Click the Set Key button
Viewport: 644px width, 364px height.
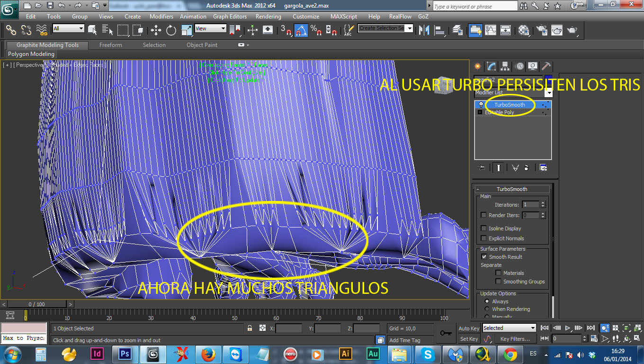coord(469,339)
